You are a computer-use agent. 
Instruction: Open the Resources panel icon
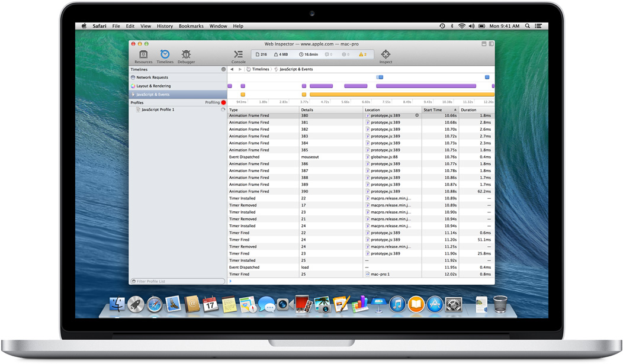(x=143, y=56)
